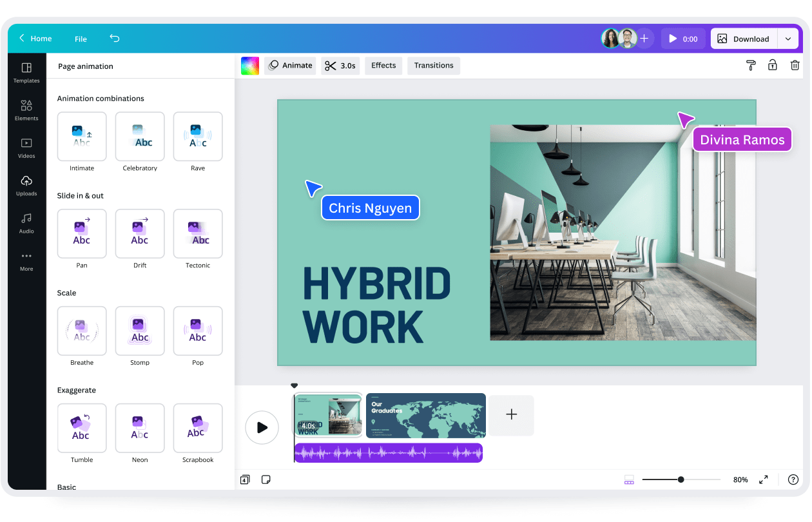Select the copy style paint roller icon
The image size is (812, 522).
751,65
